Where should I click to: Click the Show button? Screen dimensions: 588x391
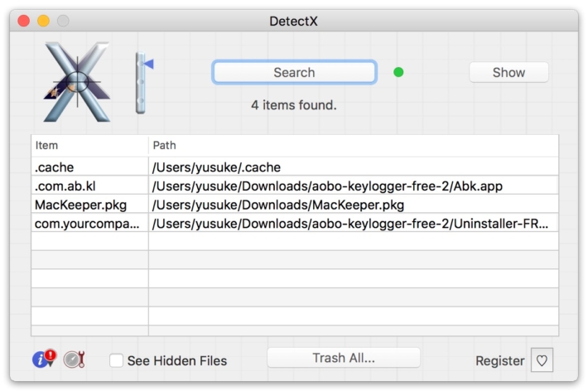click(508, 72)
